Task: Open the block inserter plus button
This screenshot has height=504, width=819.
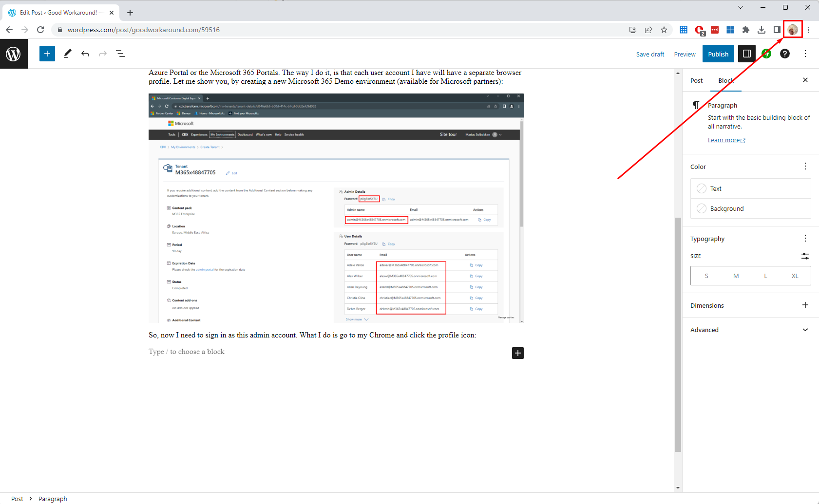Action: (47, 54)
